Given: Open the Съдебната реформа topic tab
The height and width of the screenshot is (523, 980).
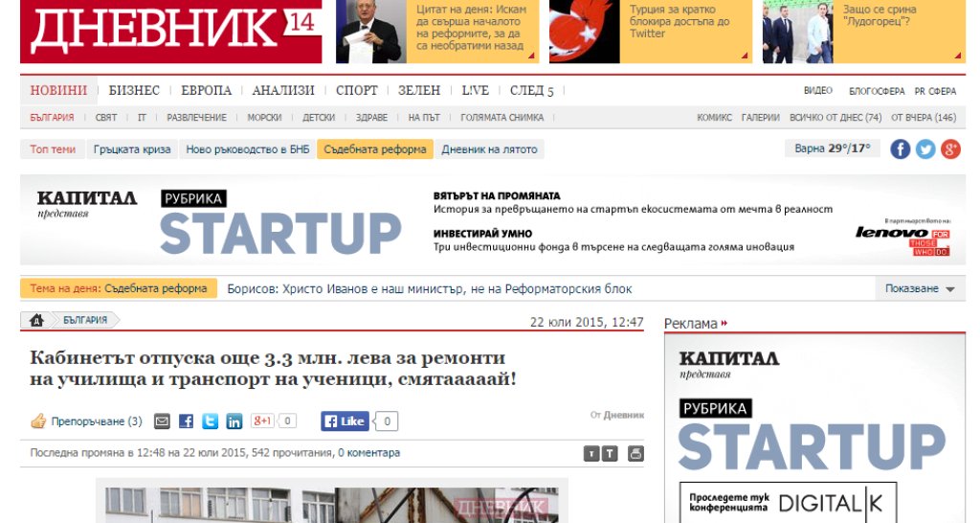Looking at the screenshot, I should pos(375,148).
